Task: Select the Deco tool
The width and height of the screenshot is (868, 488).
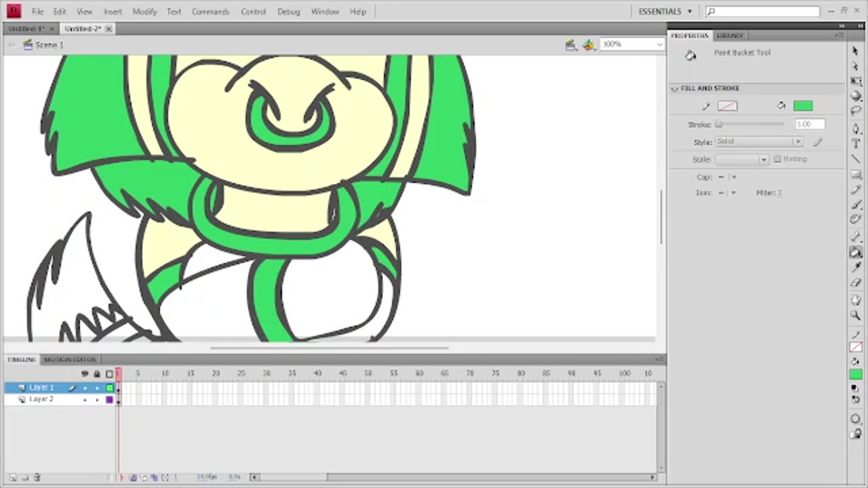Action: [855, 219]
